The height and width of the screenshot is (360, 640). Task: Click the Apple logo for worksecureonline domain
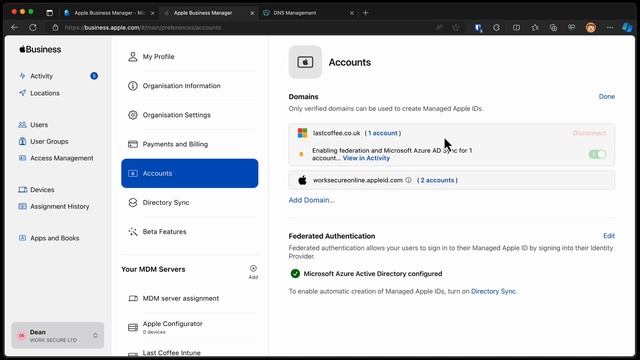(302, 180)
